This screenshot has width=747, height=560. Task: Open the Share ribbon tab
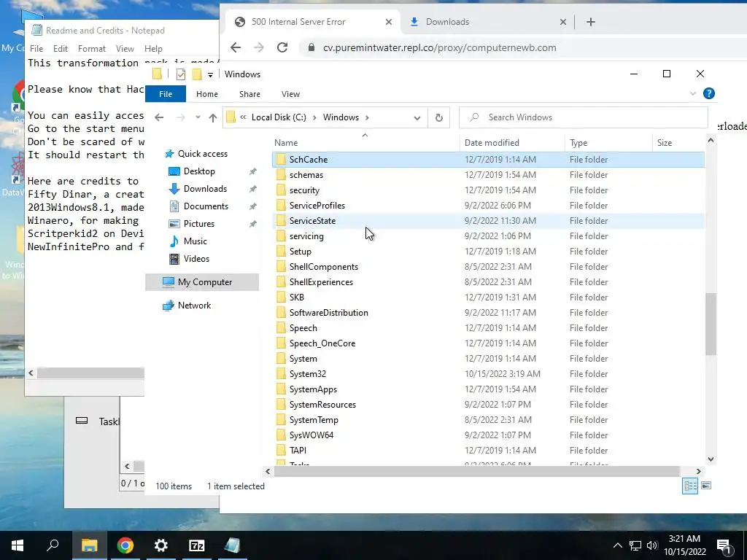coord(249,94)
